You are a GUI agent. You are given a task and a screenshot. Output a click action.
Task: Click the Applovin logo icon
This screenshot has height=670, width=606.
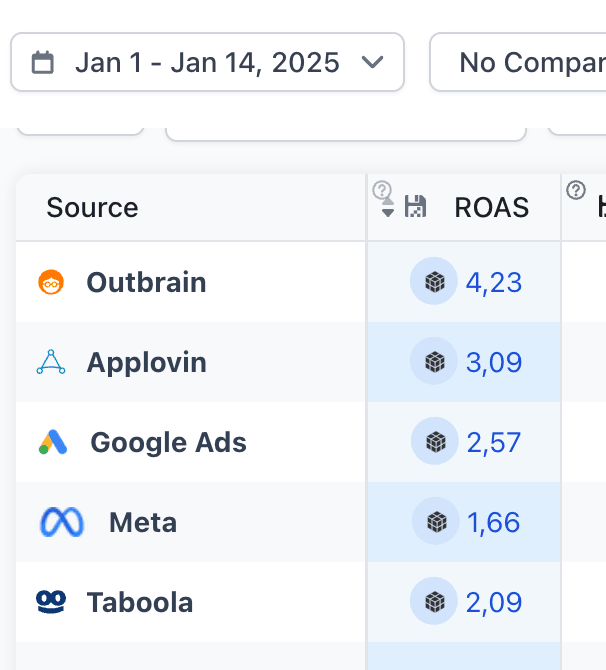[51, 362]
